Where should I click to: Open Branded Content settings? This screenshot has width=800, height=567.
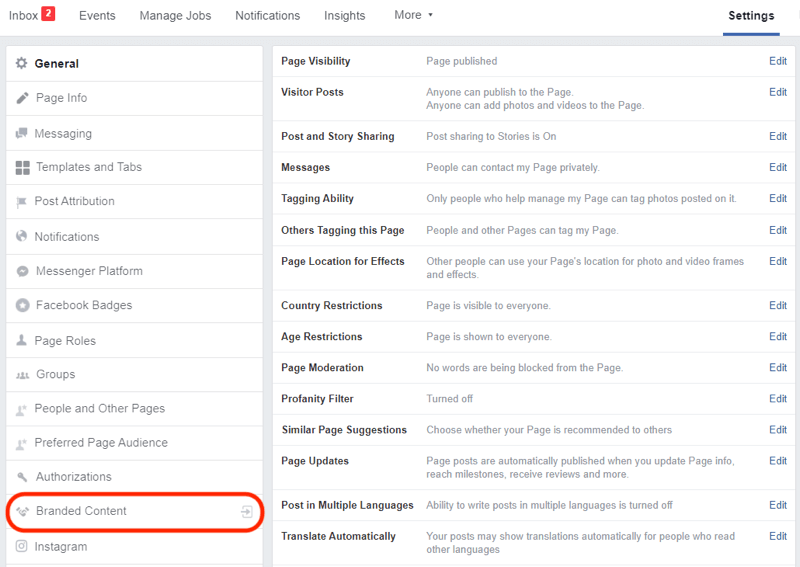pos(134,511)
